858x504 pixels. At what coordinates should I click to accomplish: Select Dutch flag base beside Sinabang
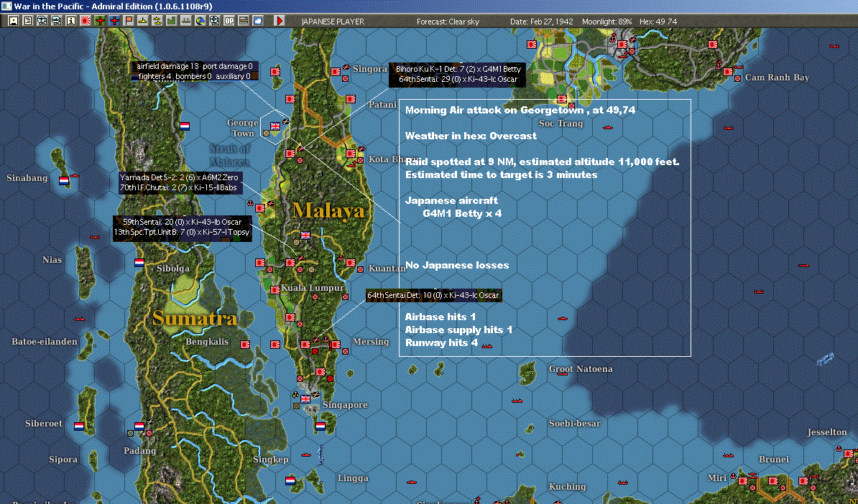[64, 180]
